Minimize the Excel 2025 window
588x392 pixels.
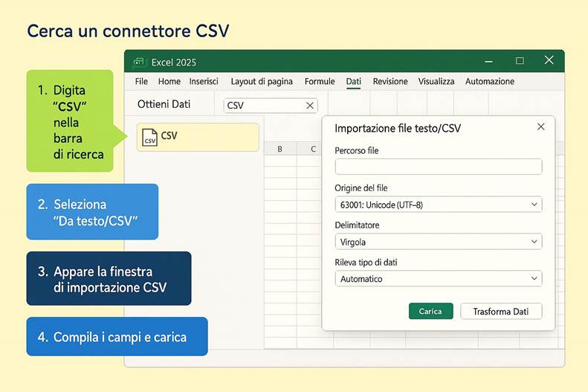point(488,61)
